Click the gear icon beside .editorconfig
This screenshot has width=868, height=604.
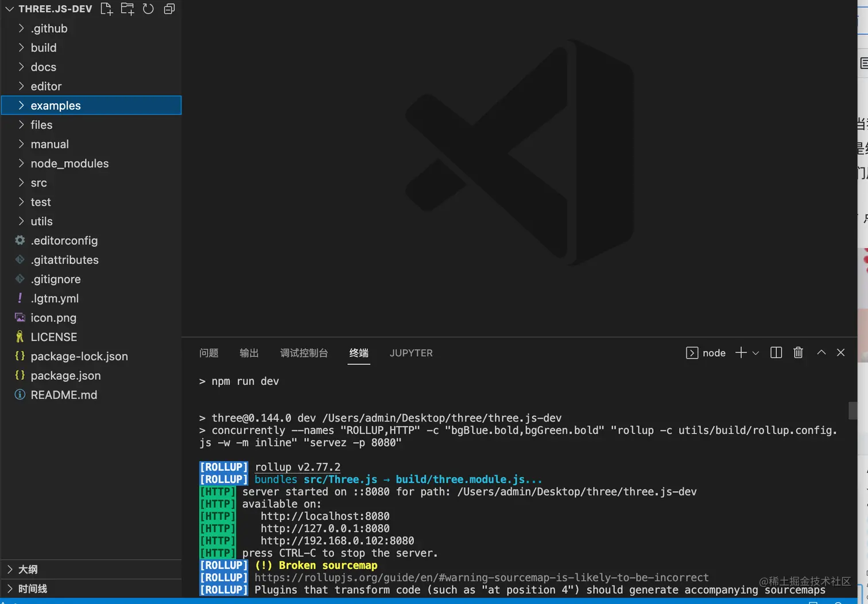[x=20, y=240]
